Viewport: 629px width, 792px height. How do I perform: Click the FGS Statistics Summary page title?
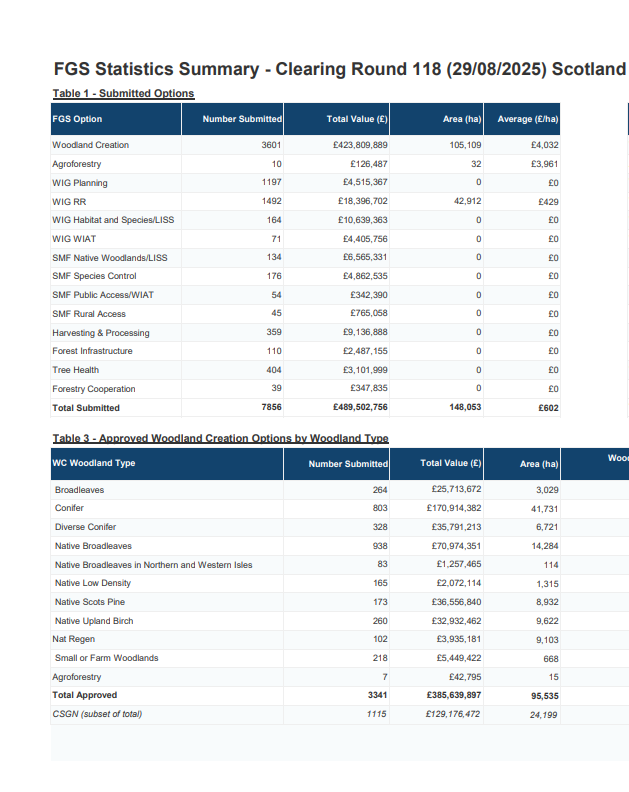click(339, 69)
